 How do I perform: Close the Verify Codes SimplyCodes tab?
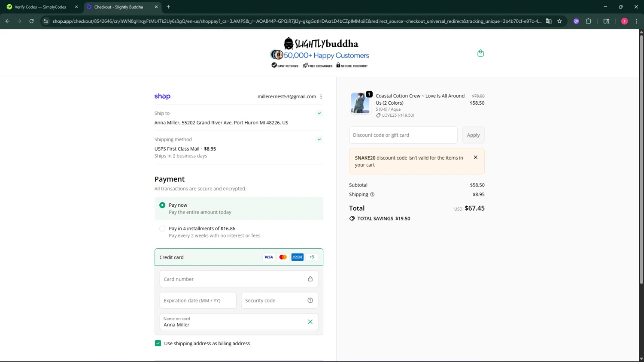[x=76, y=7]
